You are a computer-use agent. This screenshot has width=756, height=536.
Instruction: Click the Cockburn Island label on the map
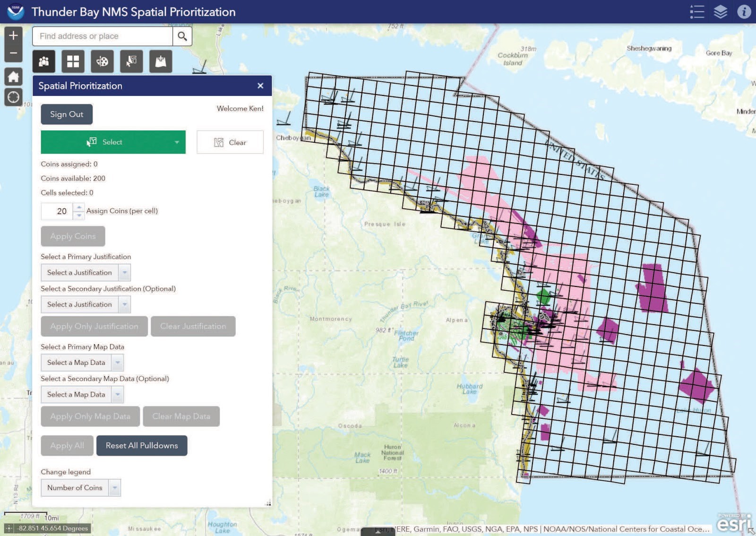(513, 59)
